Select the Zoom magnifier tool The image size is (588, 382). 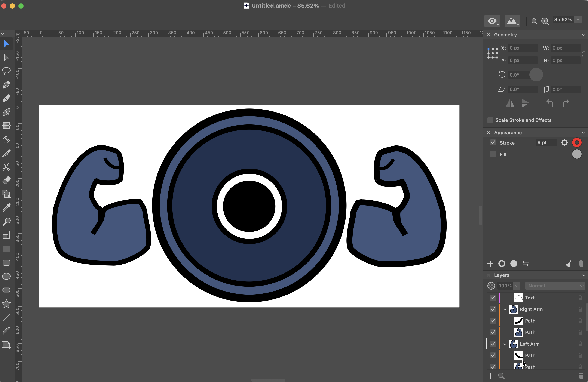(6, 222)
